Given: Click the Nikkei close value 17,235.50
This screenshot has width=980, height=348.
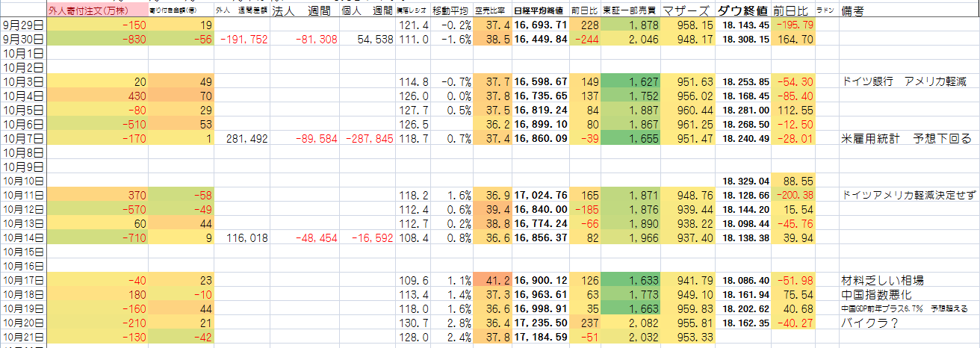Looking at the screenshot, I should (x=541, y=323).
